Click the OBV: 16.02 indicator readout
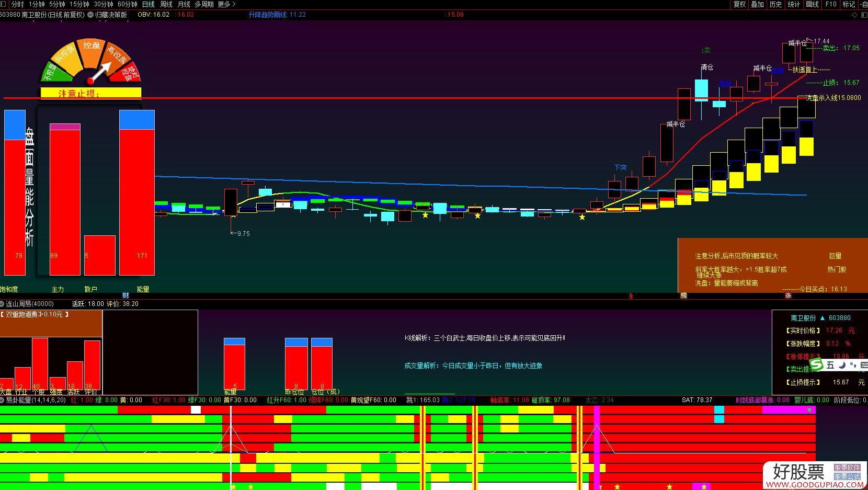The width and height of the screenshot is (868, 490). [154, 15]
